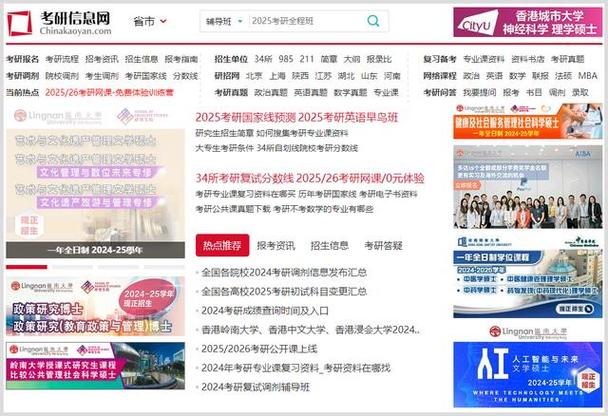This screenshot has width=608, height=416.
Task: Click the search magnifier icon
Action: coord(373,21)
